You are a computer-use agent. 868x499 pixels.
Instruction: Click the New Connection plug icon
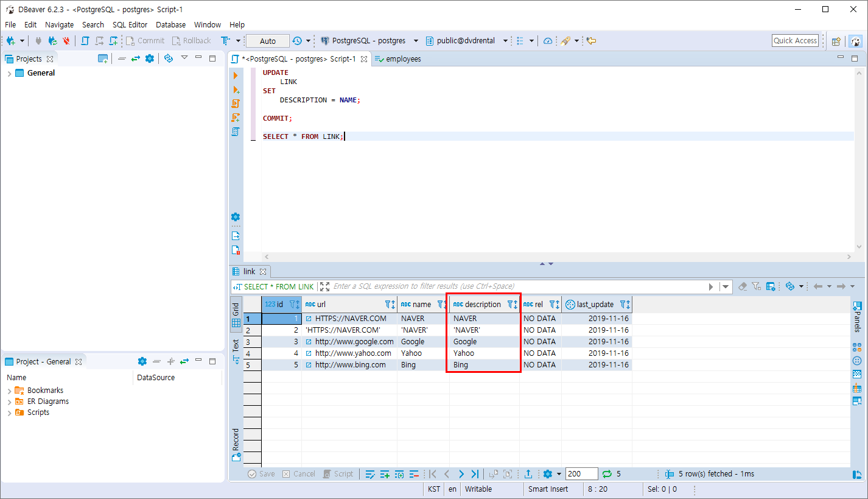(x=11, y=41)
